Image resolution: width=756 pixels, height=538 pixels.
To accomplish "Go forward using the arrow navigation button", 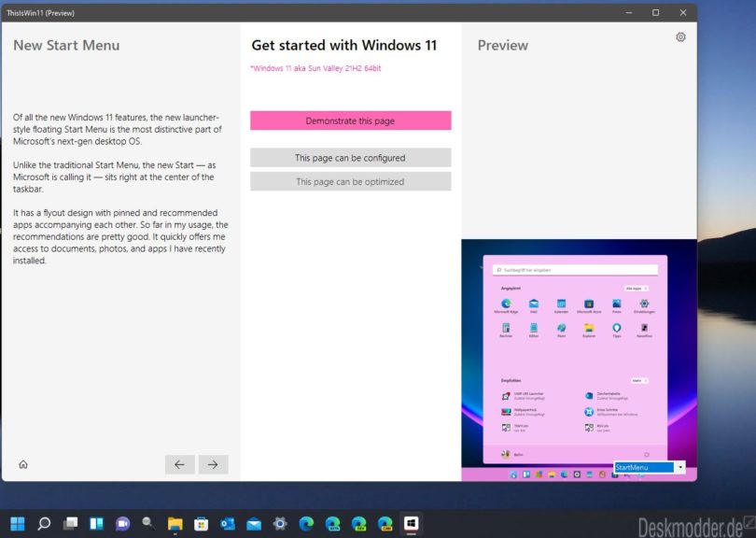I will click(214, 464).
